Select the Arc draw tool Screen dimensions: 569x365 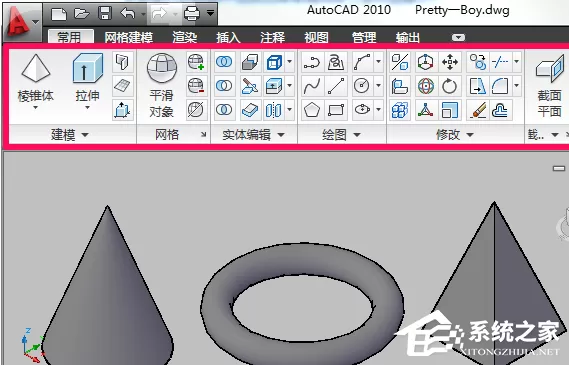coord(362,62)
